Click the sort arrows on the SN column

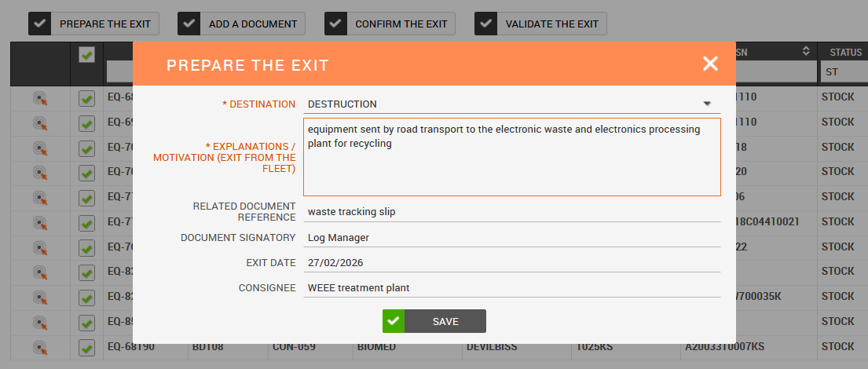pyautogui.click(x=805, y=52)
